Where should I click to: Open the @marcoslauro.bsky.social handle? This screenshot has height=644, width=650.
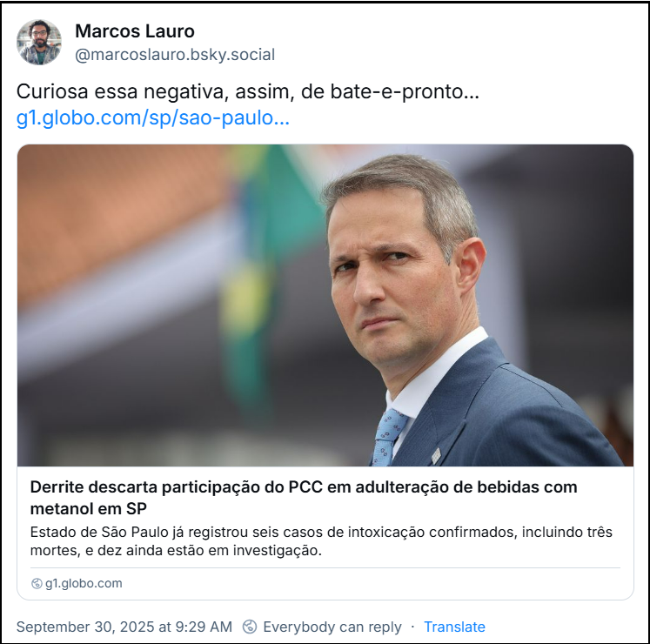coord(175,54)
